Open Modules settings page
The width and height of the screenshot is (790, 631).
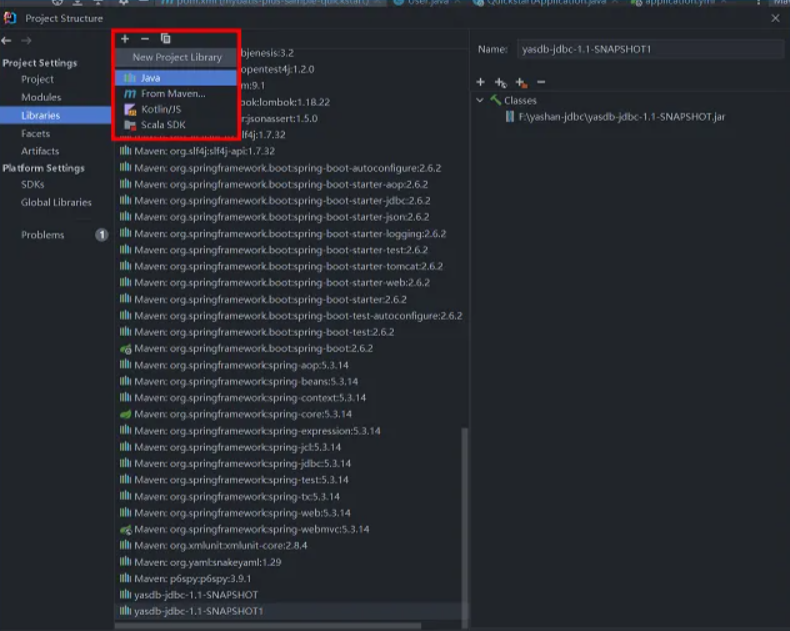pyautogui.click(x=41, y=97)
